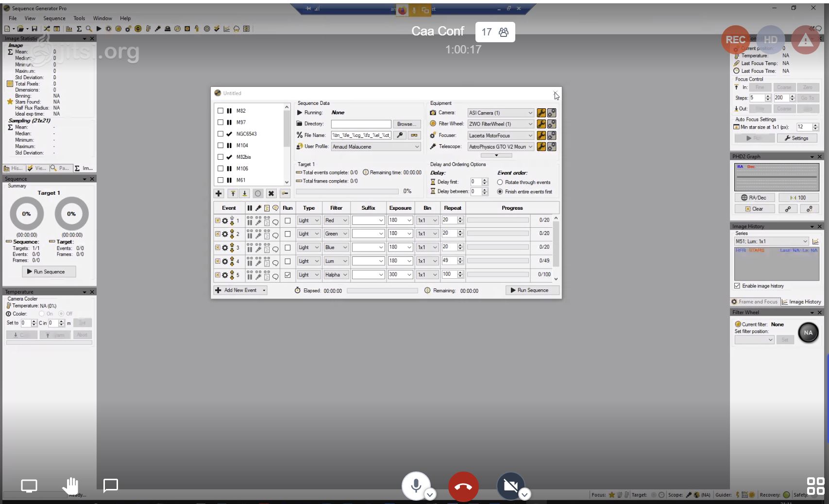Click the RA/Dec button
The image size is (829, 504).
(x=754, y=198)
